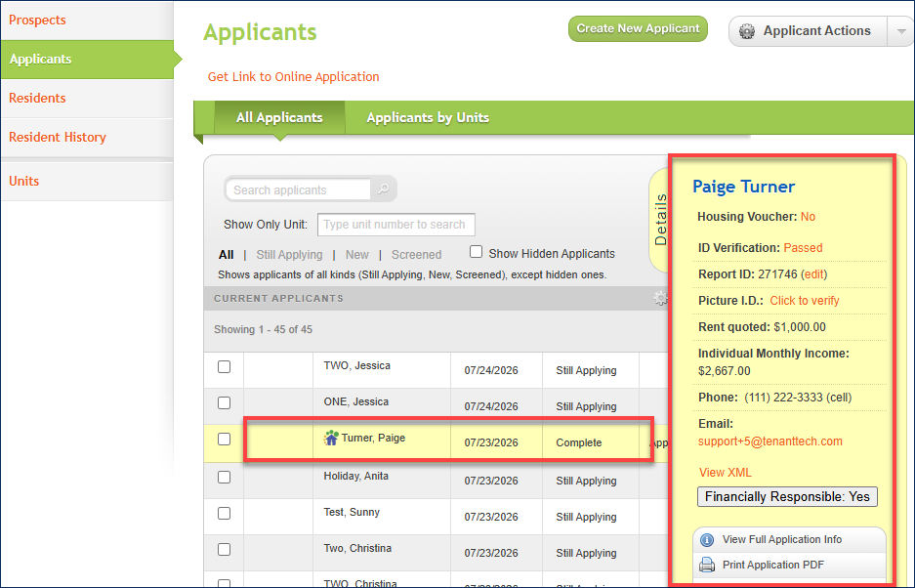
Task: Filter applicants by New
Action: coord(357,255)
